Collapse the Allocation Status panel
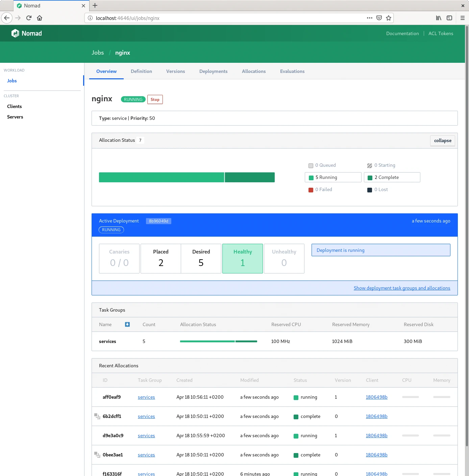The width and height of the screenshot is (469, 476). coord(442,140)
